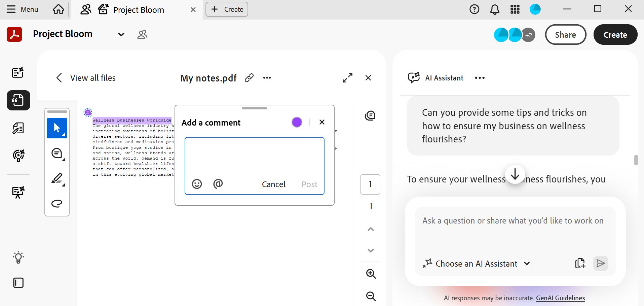The height and width of the screenshot is (306, 644).
Task: Insert an emoji in the comment
Action: pyautogui.click(x=197, y=184)
